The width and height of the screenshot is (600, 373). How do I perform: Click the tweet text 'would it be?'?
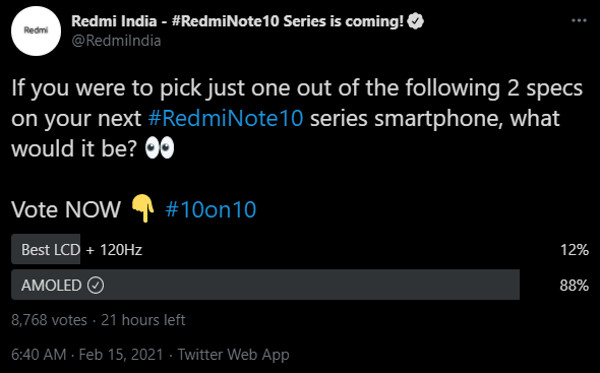point(74,148)
